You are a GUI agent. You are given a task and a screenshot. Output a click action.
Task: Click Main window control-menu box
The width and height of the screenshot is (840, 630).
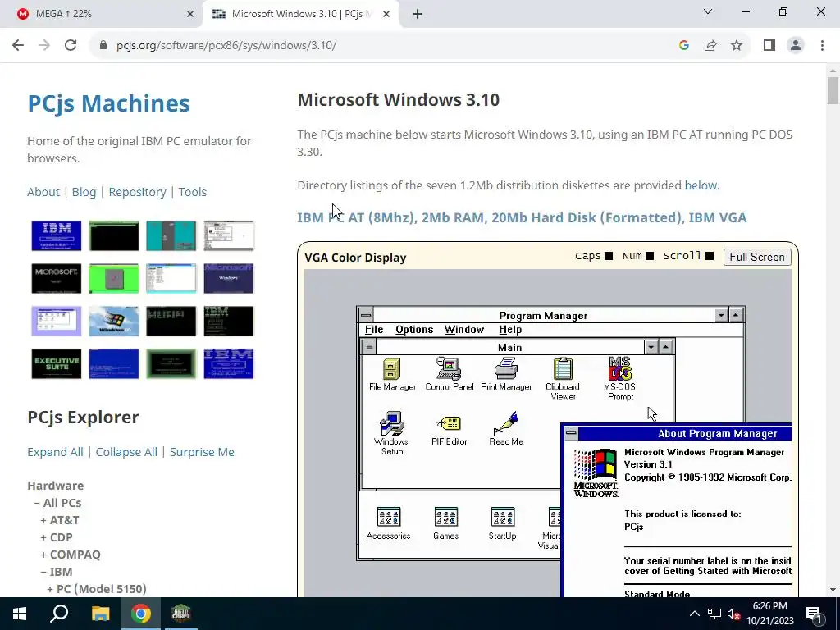pos(369,347)
